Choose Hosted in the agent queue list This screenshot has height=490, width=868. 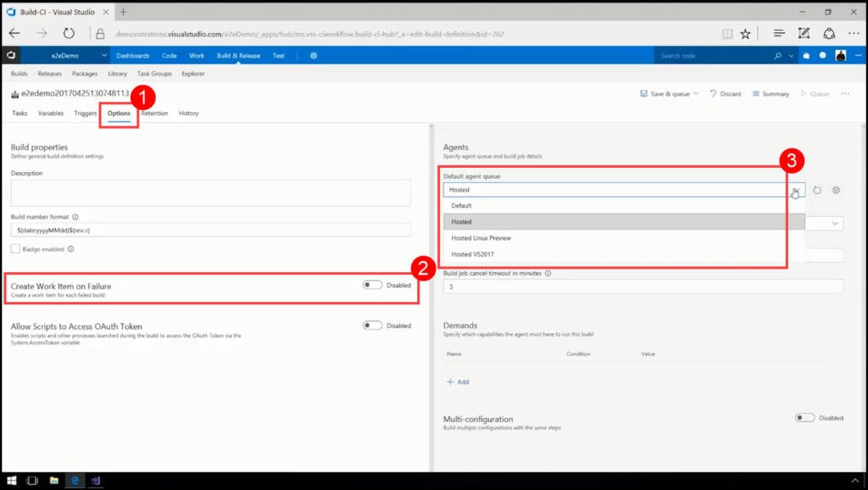coord(624,222)
